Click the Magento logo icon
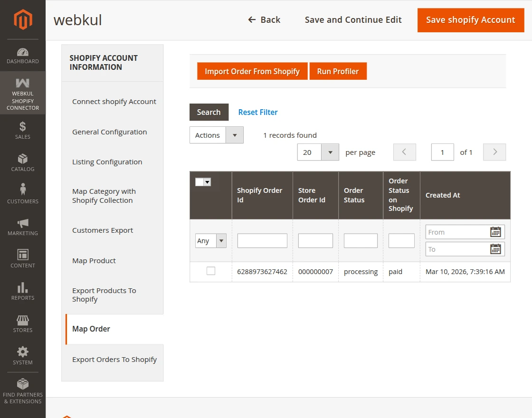This screenshot has width=532, height=418. click(x=23, y=19)
